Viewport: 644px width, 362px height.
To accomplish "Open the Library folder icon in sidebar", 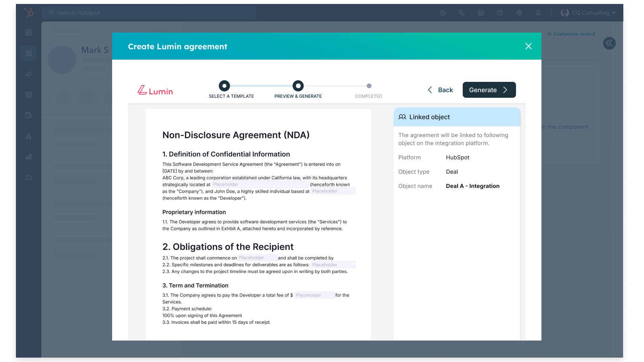I will point(29,177).
